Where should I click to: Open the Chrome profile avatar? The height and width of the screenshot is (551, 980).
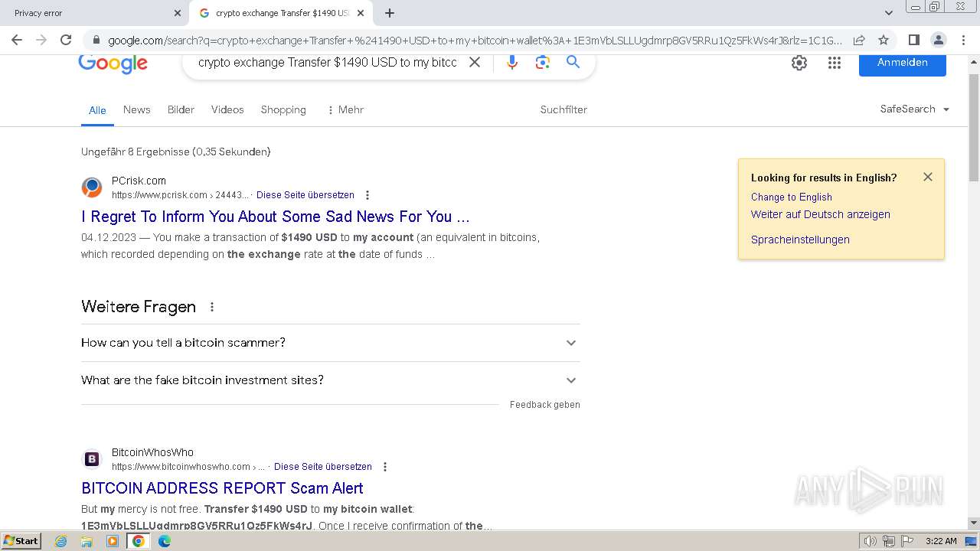[x=938, y=40]
